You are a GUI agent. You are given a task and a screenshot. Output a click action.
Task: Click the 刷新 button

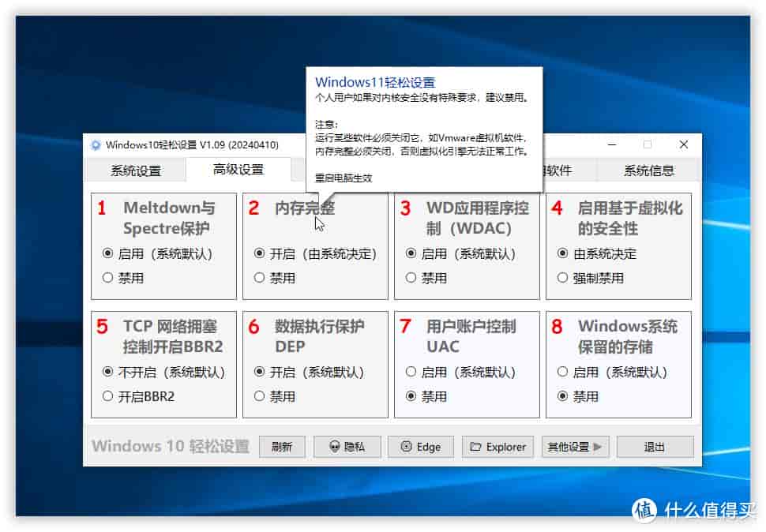point(282,447)
